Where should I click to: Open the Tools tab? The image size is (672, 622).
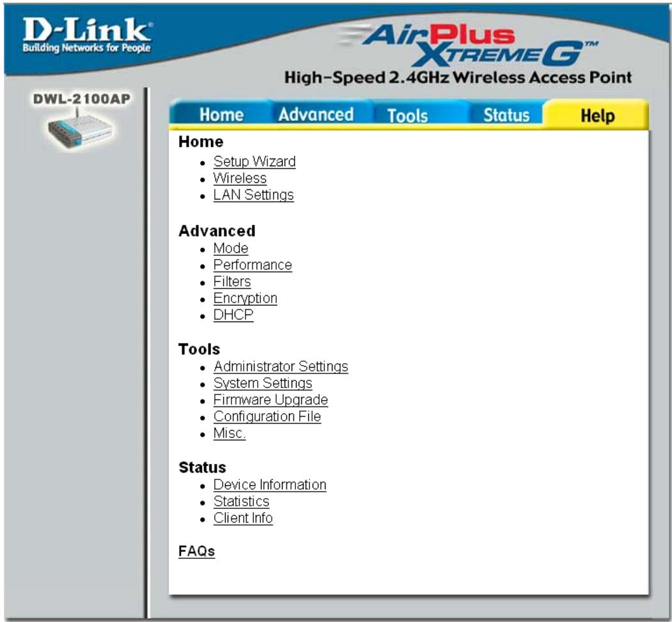click(407, 115)
